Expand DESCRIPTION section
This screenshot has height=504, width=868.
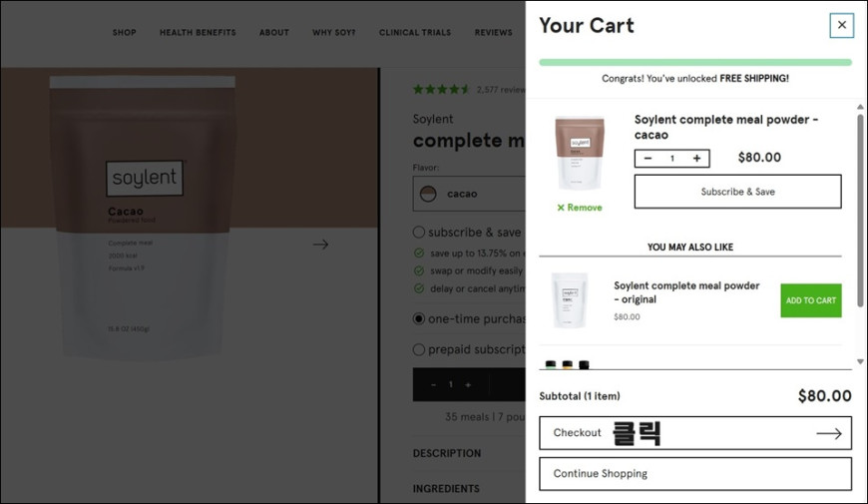tap(447, 453)
